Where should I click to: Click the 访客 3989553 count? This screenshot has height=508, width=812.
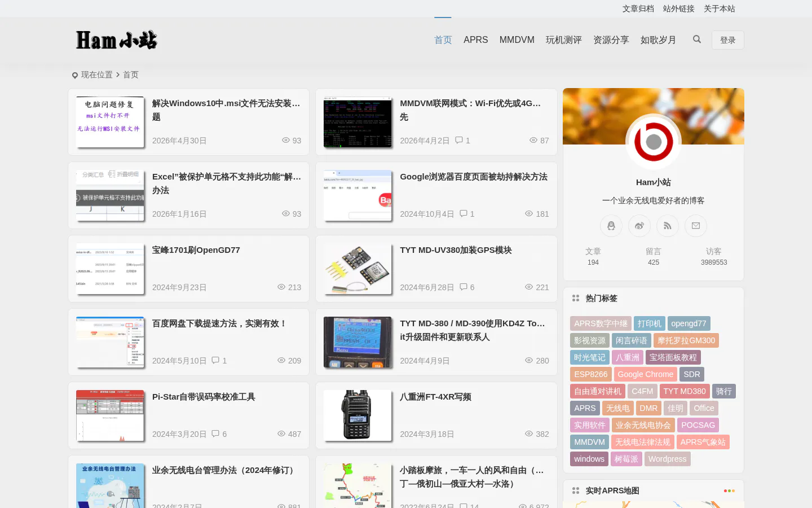[x=714, y=256]
